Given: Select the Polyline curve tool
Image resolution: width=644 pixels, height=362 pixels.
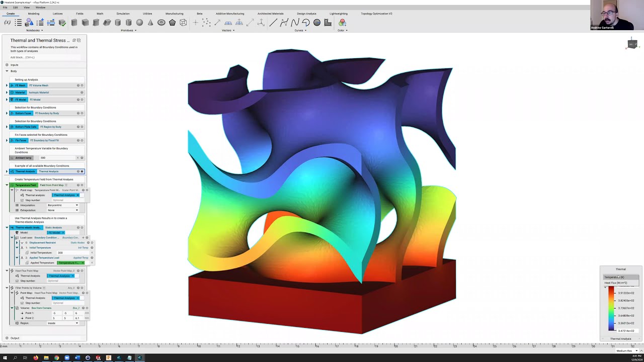Looking at the screenshot, I should coord(284,23).
